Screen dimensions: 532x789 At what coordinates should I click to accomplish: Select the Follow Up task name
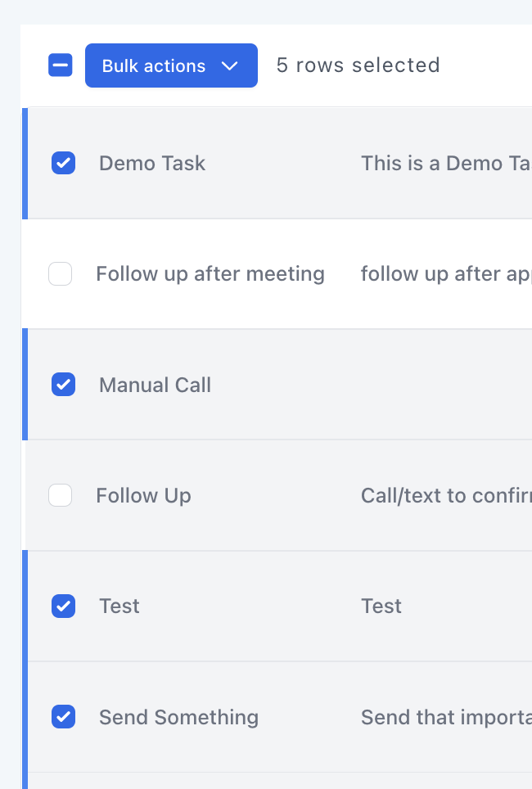143,495
